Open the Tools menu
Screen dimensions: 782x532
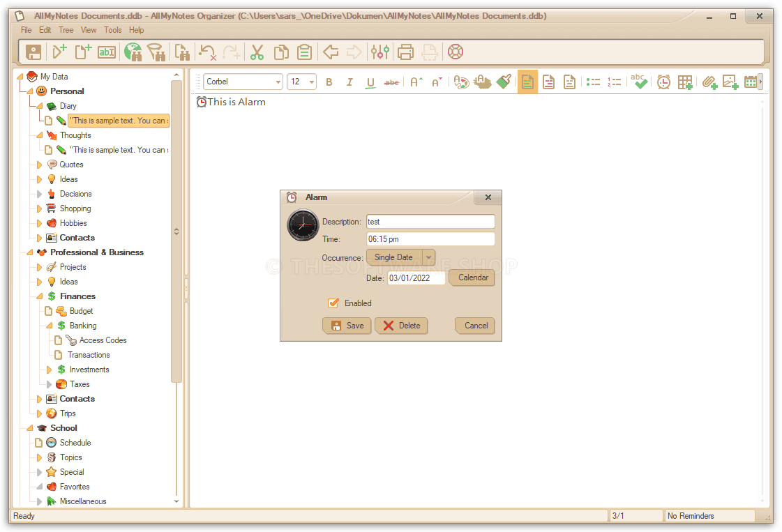click(113, 30)
